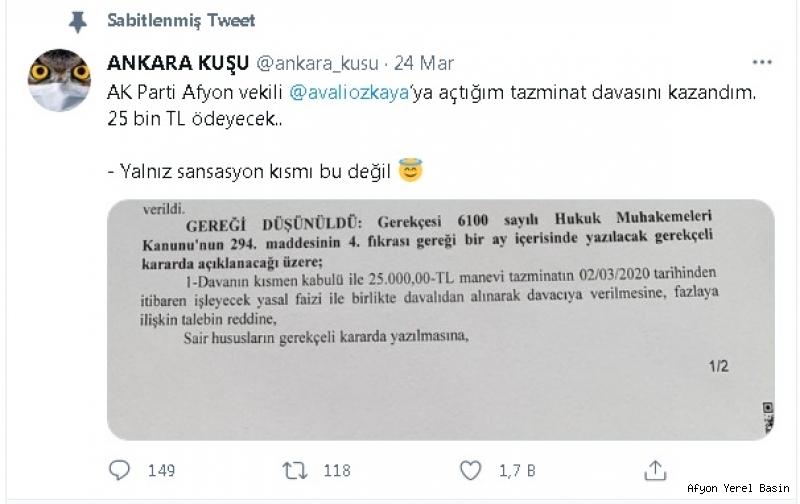
Task: Click the Sabitlenmiş Tweet label
Action: click(181, 20)
